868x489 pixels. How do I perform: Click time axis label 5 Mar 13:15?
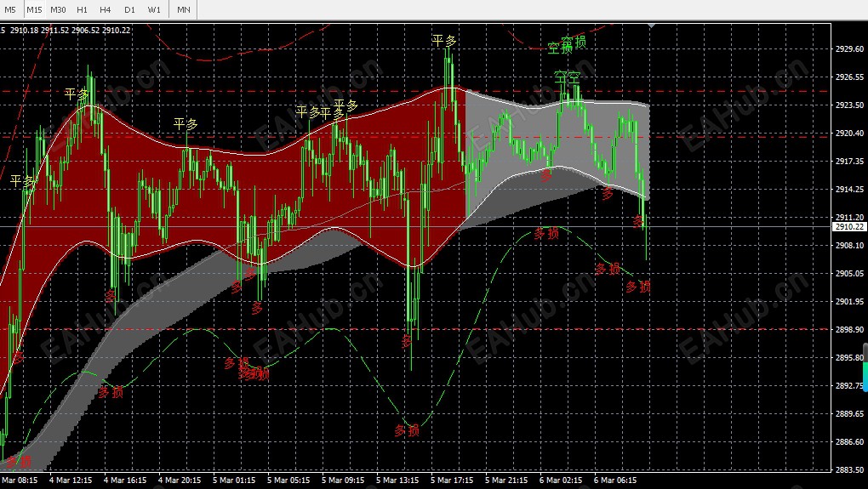pyautogui.click(x=397, y=480)
